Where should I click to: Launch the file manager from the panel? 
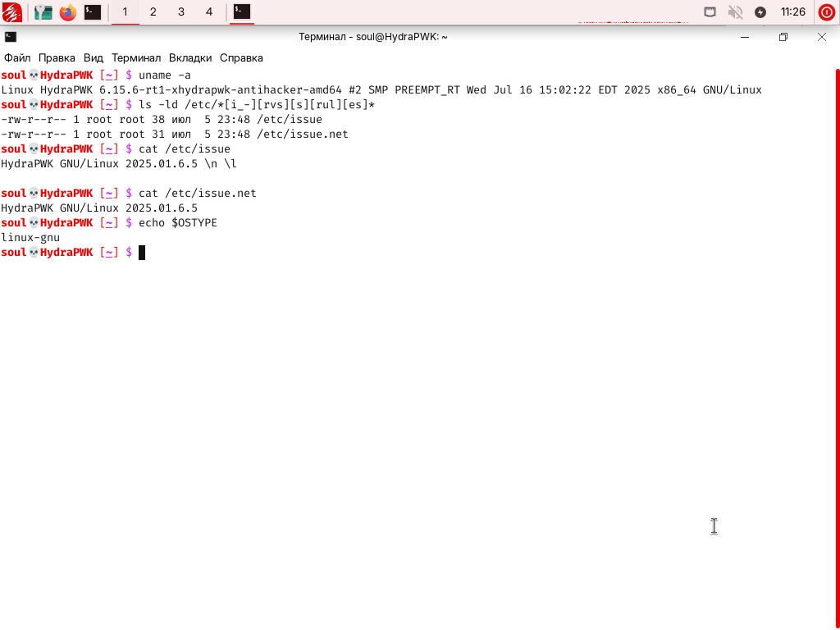pos(43,11)
